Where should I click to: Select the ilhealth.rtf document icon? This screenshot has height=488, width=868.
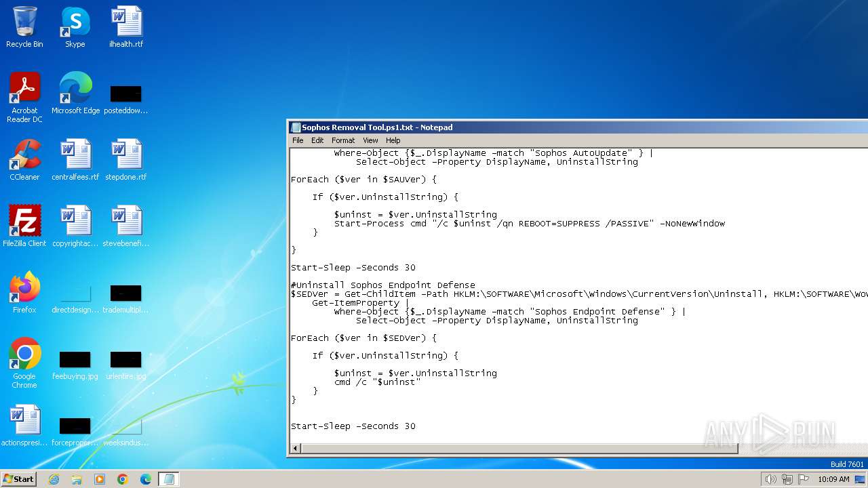(126, 27)
